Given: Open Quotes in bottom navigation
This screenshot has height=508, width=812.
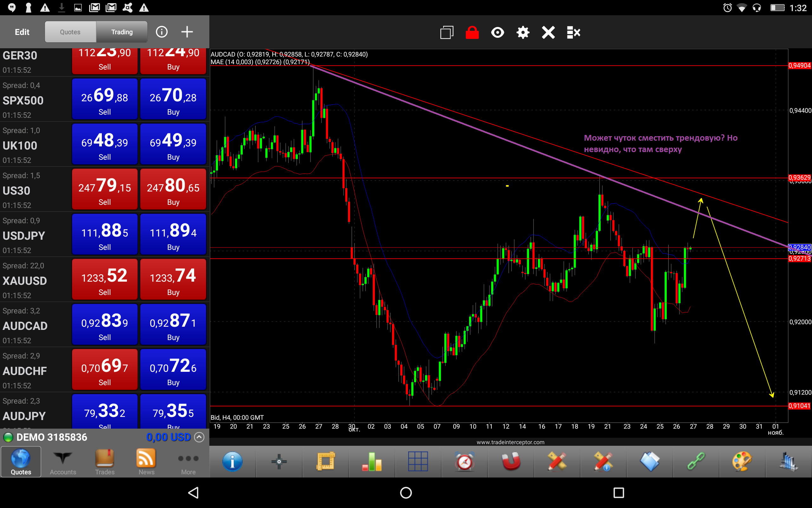Looking at the screenshot, I should pos(21,462).
